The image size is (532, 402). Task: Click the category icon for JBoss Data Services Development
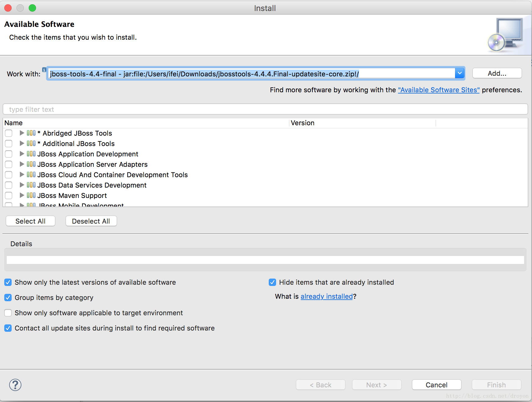31,185
